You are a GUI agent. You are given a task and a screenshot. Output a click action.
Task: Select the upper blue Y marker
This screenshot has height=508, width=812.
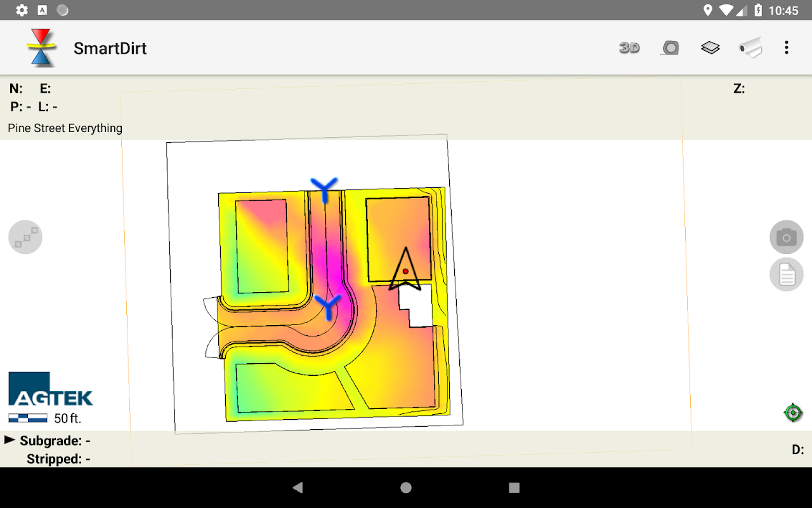coord(324,189)
